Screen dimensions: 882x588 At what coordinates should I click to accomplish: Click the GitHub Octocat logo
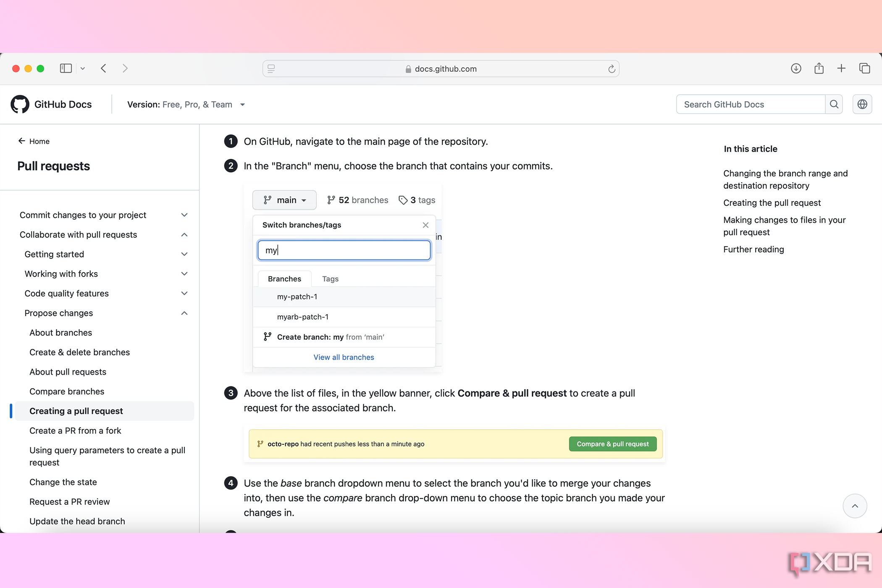[x=20, y=104]
